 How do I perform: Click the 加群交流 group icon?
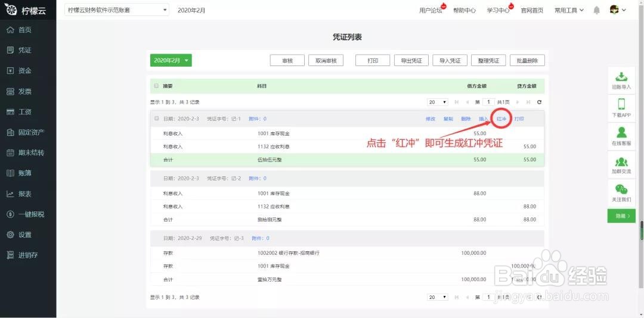[621, 161]
